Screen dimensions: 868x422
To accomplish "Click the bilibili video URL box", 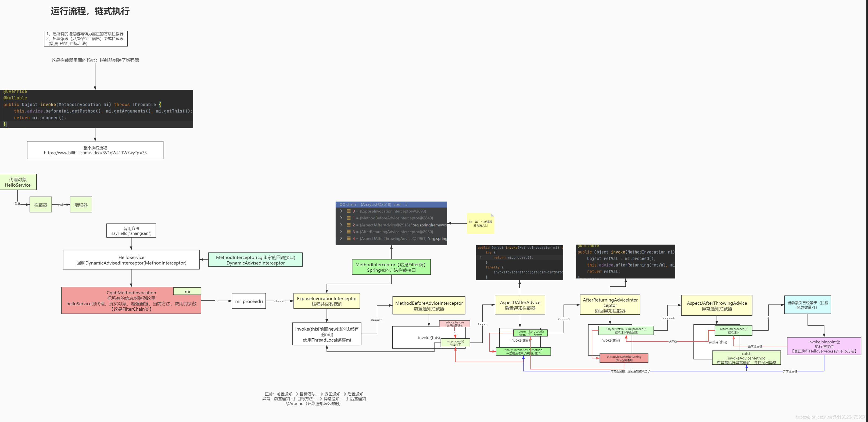I will [x=95, y=150].
